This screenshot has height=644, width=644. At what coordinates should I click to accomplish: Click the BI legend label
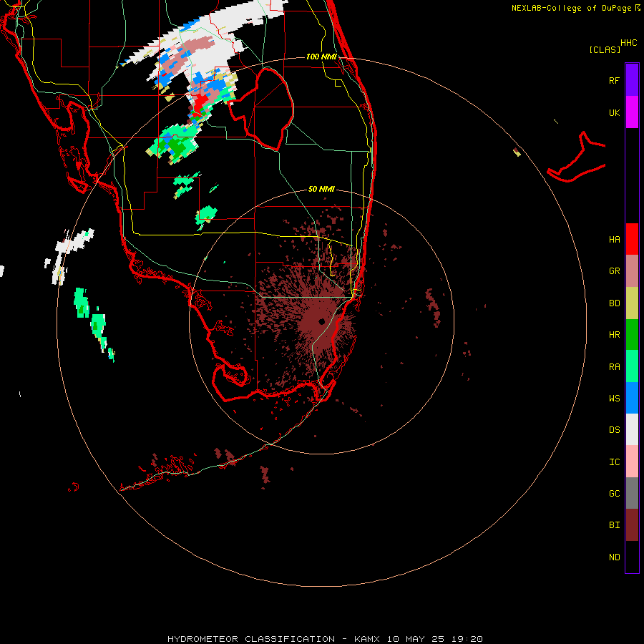614,525
